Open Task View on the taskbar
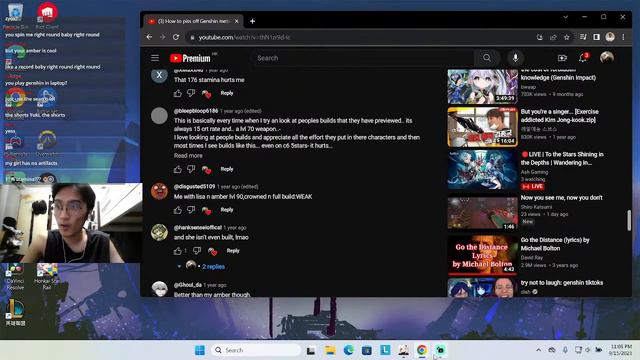 311,350
